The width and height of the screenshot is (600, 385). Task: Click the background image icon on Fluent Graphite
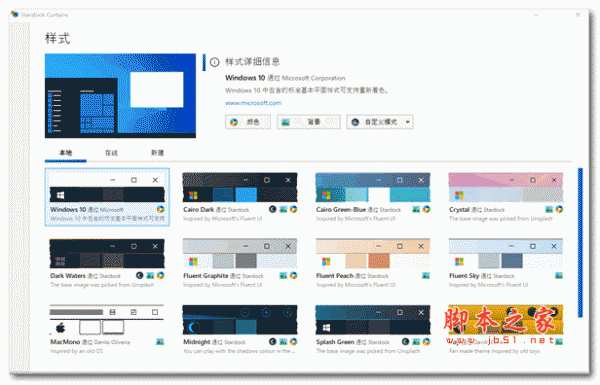283,276
